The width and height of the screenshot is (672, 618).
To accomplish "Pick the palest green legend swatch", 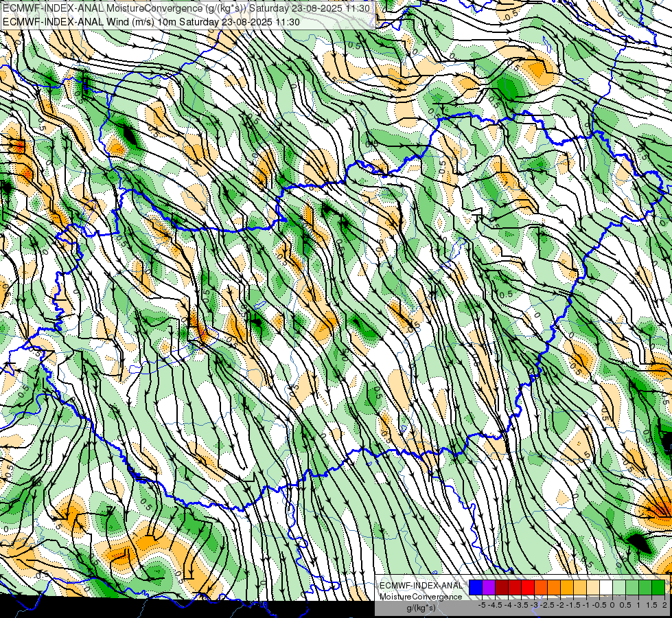I will 619,587.
